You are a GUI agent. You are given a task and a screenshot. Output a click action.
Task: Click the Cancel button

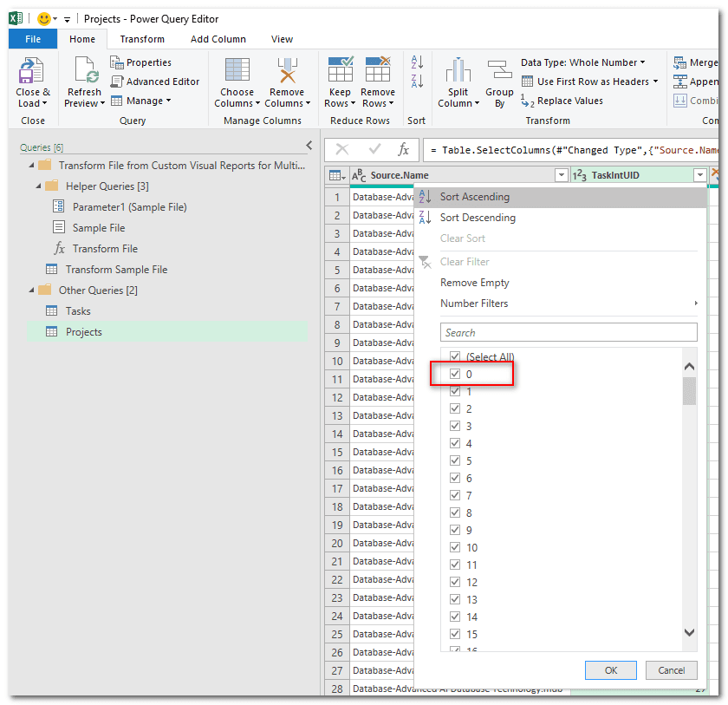click(672, 669)
